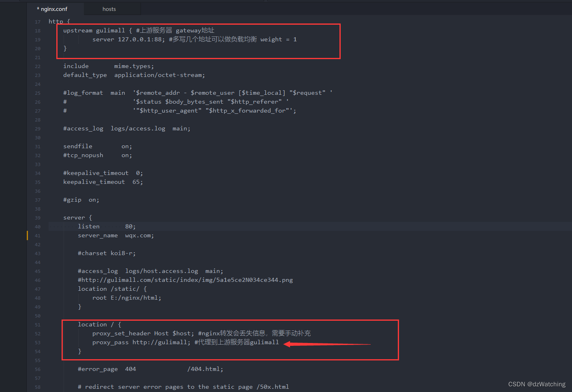Click 'server_name wqx.com;' line
This screenshot has width=572, height=392.
click(116, 235)
